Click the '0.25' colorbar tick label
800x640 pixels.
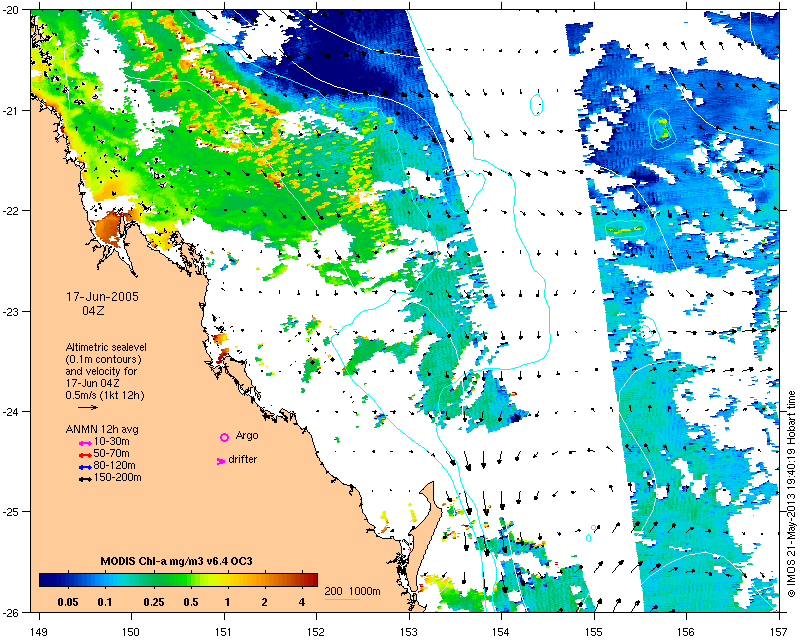(x=154, y=602)
